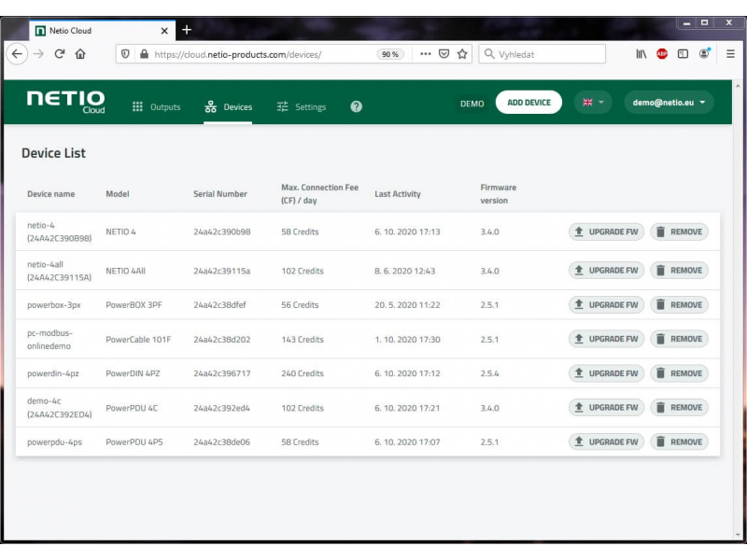Image resolution: width=747 pixels, height=560 pixels.
Task: Open the Settings tab
Action: (302, 106)
